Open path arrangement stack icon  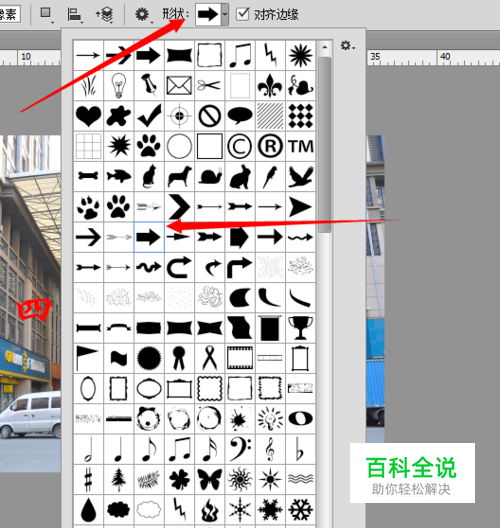coord(104,15)
